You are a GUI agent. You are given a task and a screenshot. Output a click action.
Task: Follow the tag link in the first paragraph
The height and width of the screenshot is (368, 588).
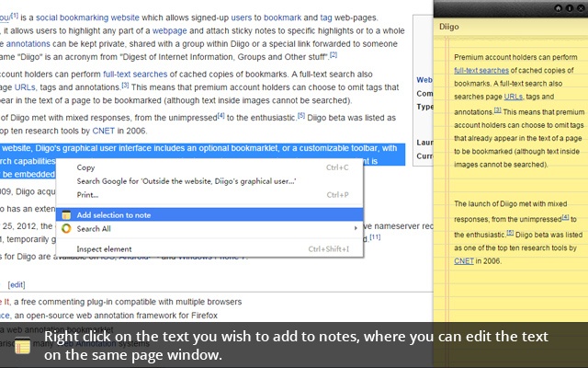pos(326,17)
